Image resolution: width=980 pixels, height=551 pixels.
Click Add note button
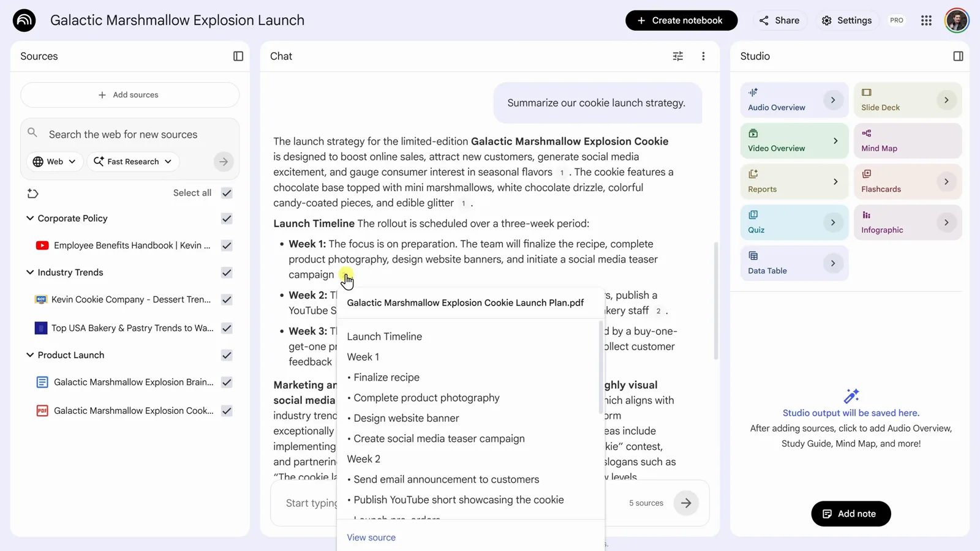[851, 514]
